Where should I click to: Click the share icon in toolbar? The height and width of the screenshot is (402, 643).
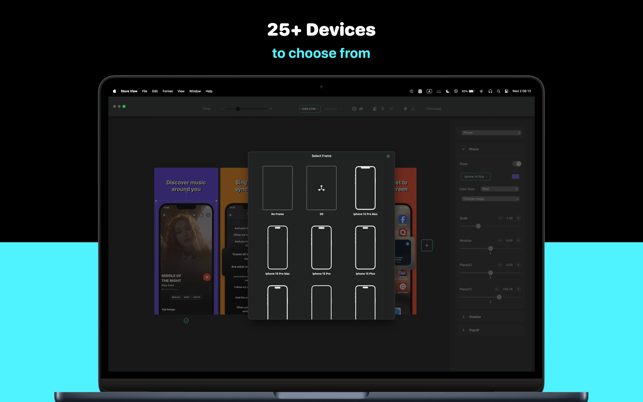tap(391, 109)
